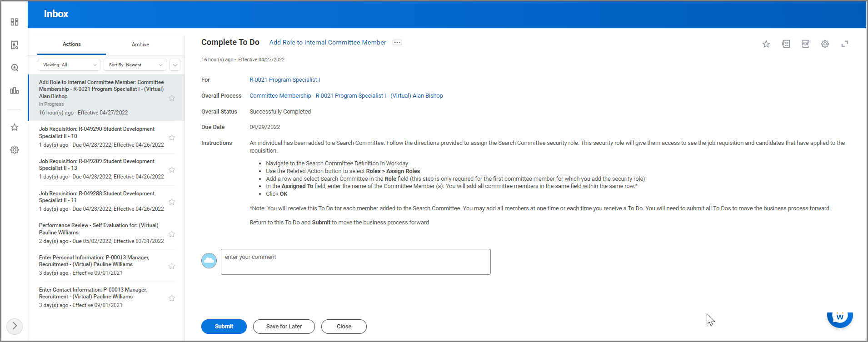This screenshot has width=868, height=342.
Task: Click the related actions ellipsis button
Action: coord(397,43)
